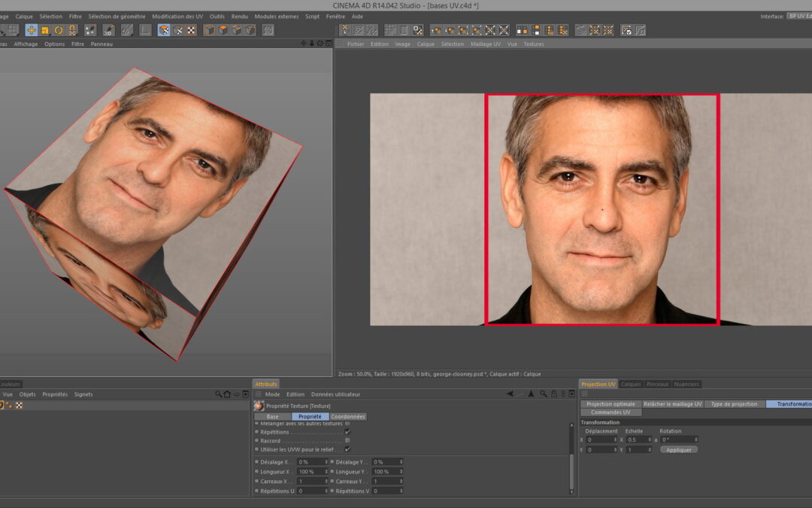Select the Scale tool icon

tap(44, 30)
